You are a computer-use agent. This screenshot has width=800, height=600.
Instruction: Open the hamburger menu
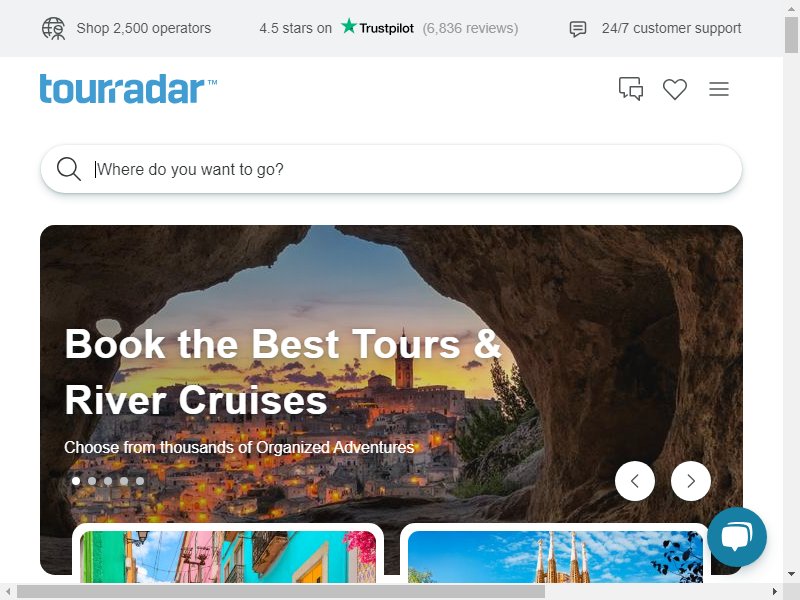(718, 89)
